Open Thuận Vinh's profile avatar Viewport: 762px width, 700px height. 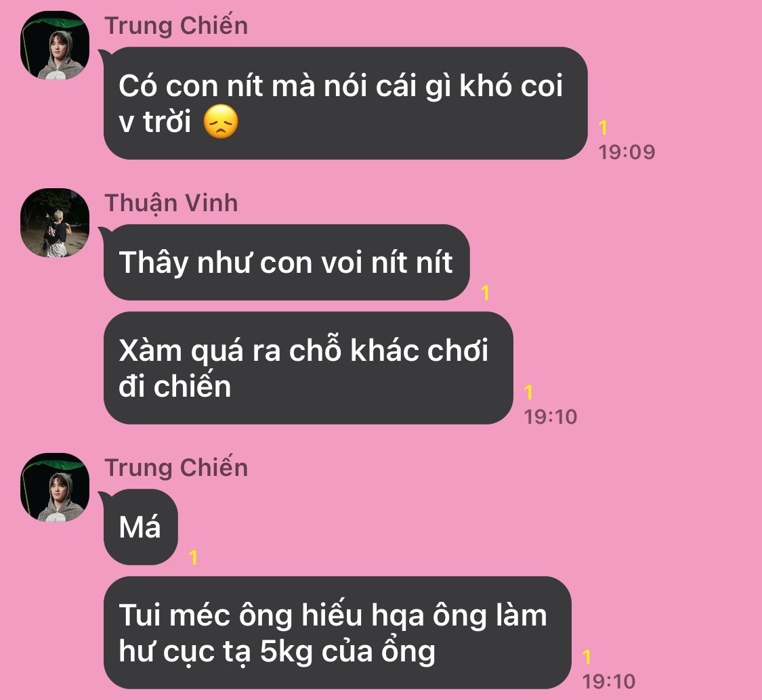pos(55,223)
